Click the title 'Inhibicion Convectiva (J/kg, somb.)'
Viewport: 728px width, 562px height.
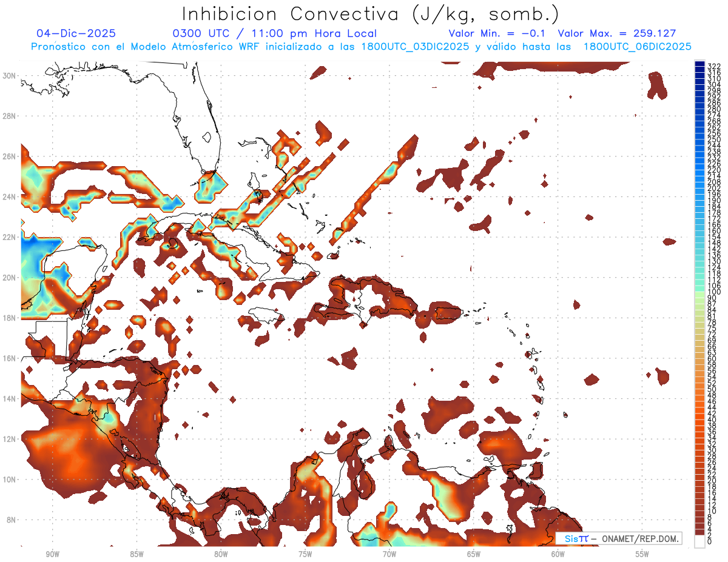click(x=371, y=15)
